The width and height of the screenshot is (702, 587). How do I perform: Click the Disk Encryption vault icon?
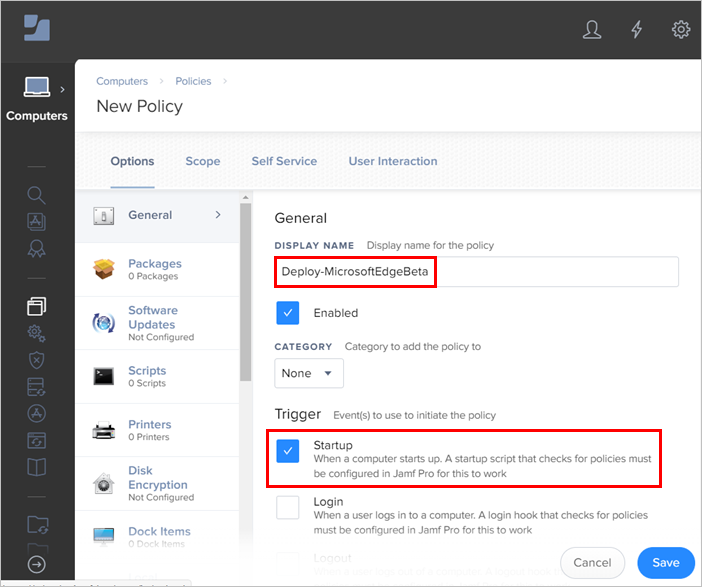click(x=103, y=484)
